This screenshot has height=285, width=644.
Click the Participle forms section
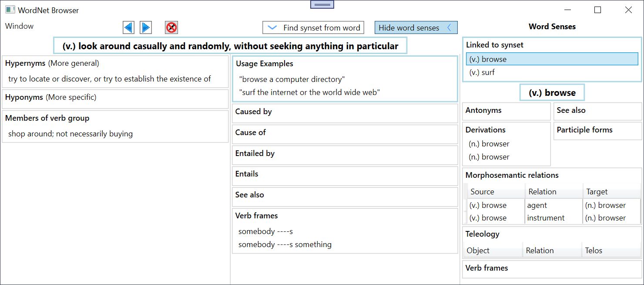coord(597,131)
